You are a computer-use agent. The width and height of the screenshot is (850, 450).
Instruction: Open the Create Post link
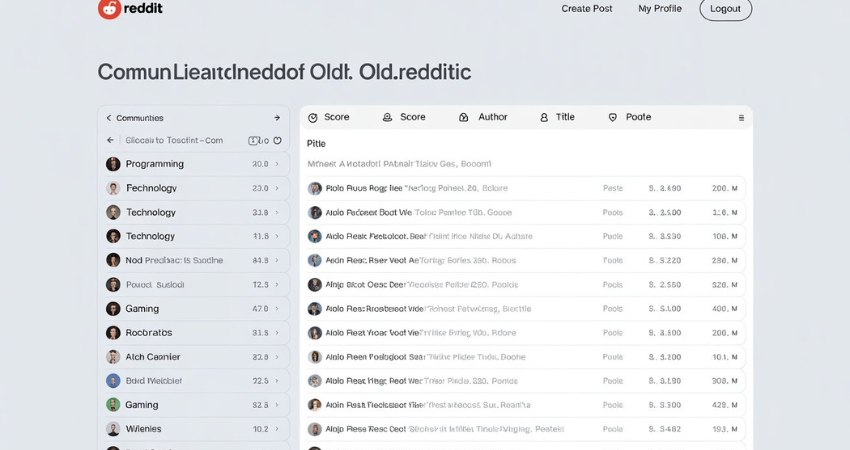click(x=587, y=9)
